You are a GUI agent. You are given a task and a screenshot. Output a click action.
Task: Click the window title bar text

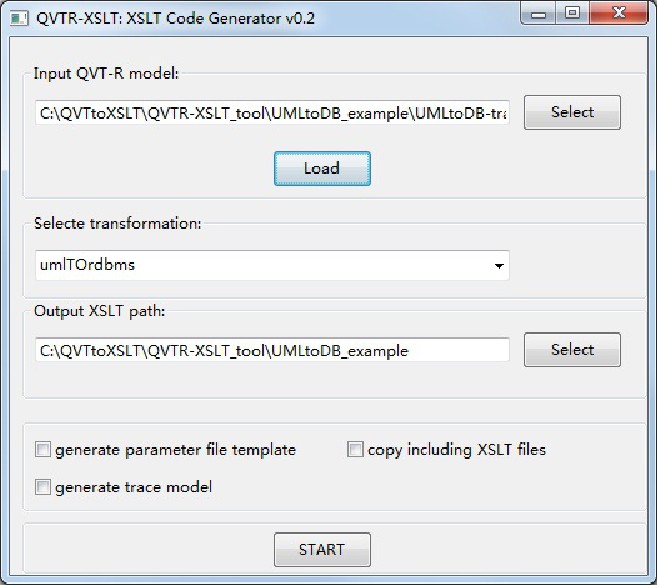tap(175, 18)
